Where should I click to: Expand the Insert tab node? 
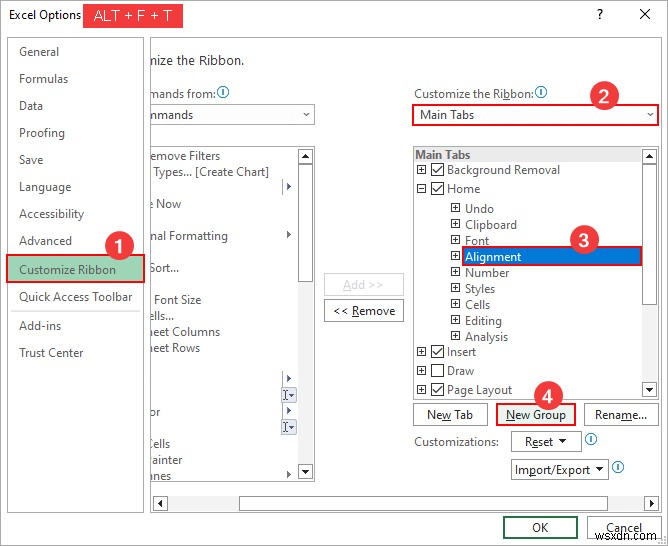(x=421, y=351)
